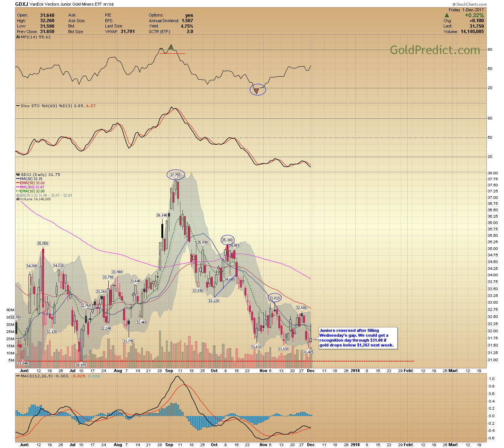Click the Yield 4.75% value
This screenshot has width=504, height=448.
[187, 26]
